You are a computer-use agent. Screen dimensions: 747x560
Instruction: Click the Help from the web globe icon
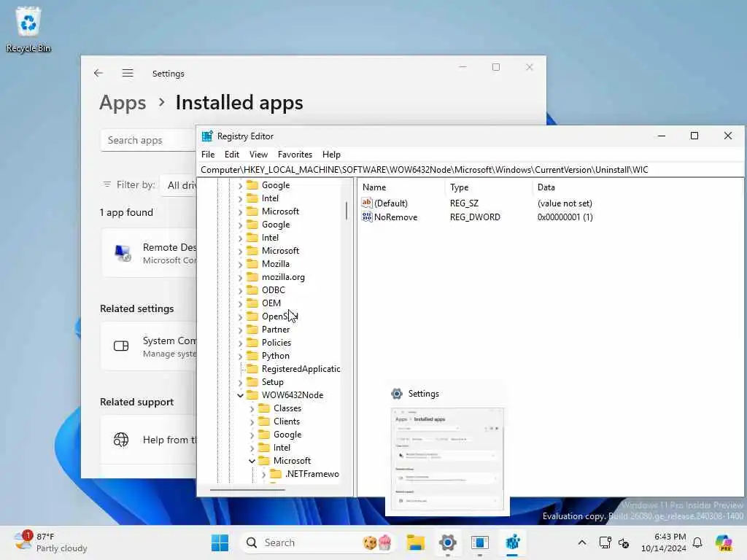[121, 439]
